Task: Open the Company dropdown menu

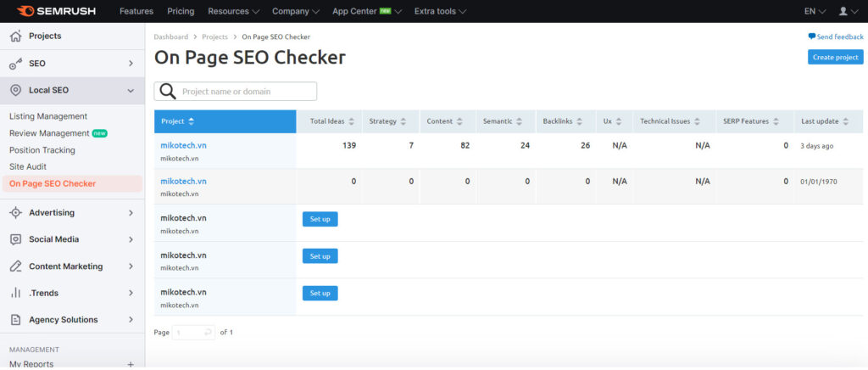Action: click(x=296, y=11)
